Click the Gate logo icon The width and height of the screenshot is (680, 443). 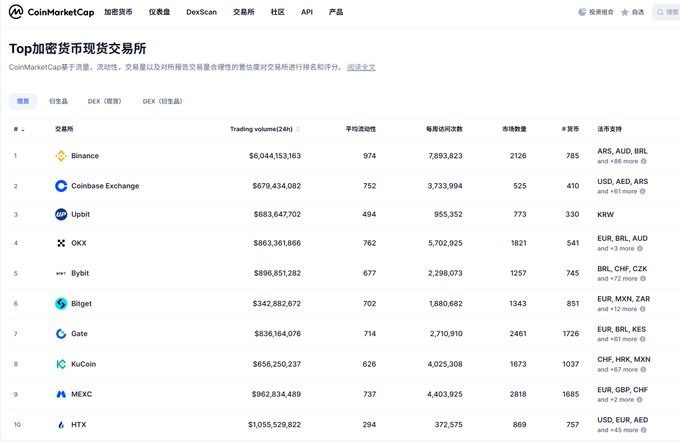(x=61, y=334)
